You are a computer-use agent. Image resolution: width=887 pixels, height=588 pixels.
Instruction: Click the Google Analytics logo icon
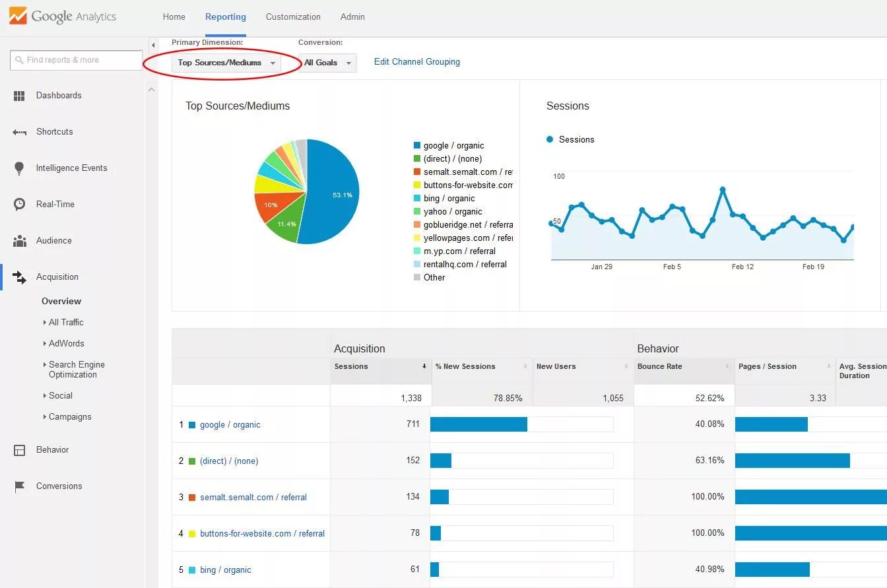pyautogui.click(x=18, y=16)
